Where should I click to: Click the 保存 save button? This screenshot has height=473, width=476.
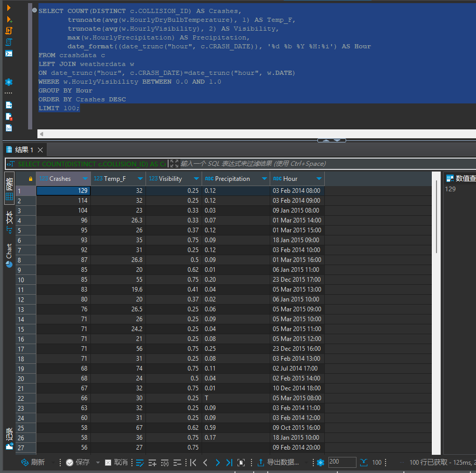tap(78, 463)
